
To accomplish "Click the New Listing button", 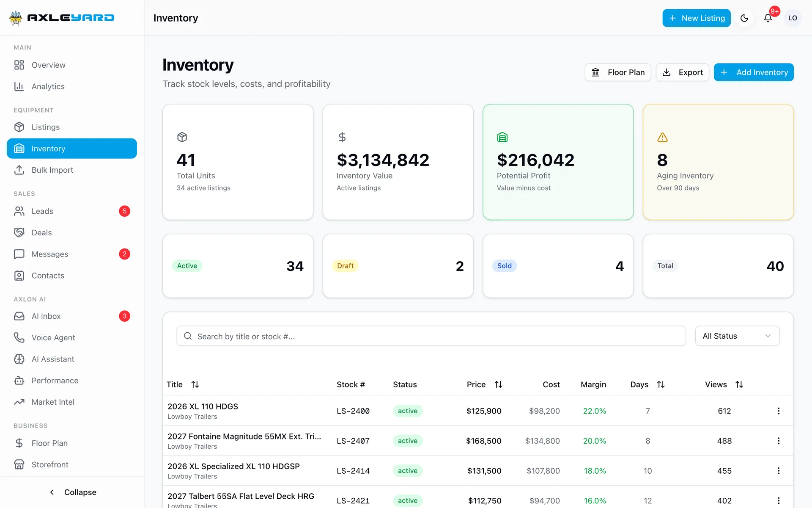I will coord(697,18).
